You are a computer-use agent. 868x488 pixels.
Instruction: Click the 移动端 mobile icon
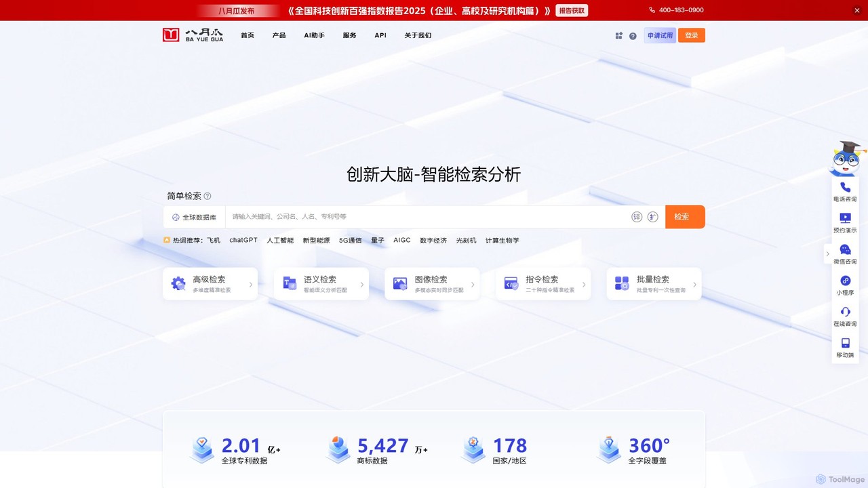click(x=845, y=343)
